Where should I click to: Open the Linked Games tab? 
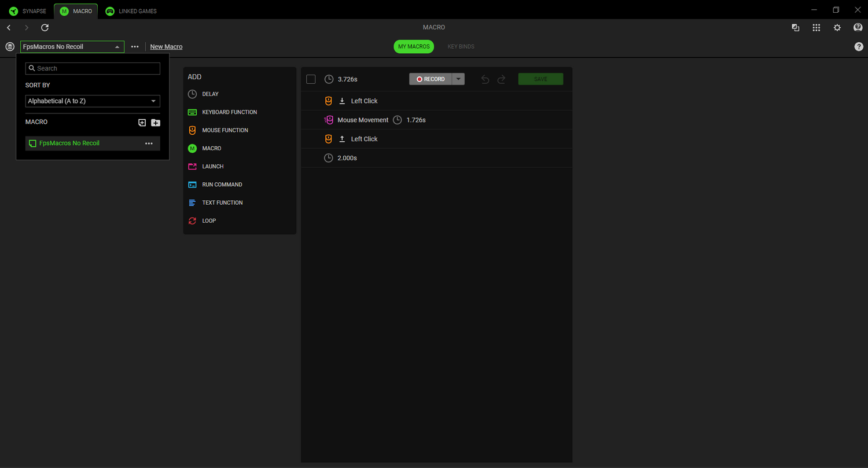(131, 11)
